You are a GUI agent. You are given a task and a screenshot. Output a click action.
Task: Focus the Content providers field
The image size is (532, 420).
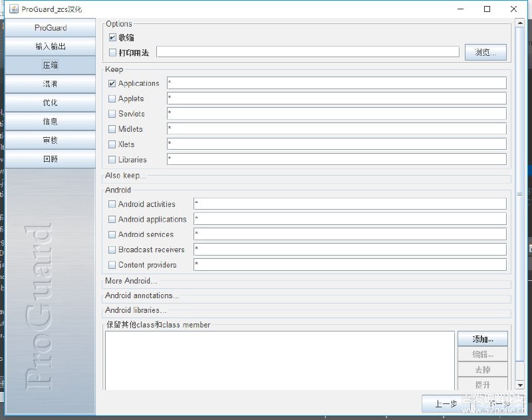350,265
